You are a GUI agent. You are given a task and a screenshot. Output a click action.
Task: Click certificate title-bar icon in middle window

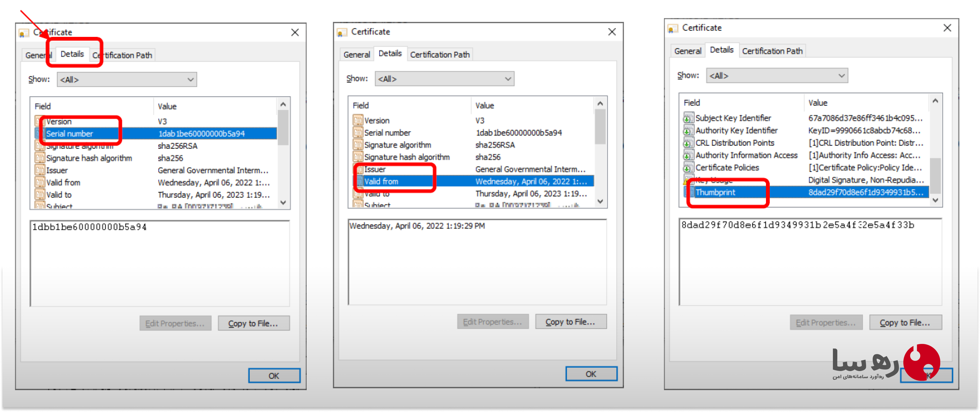click(x=342, y=32)
